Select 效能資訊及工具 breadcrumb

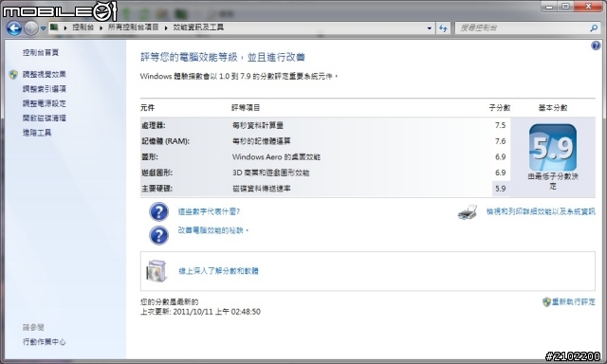pos(198,27)
